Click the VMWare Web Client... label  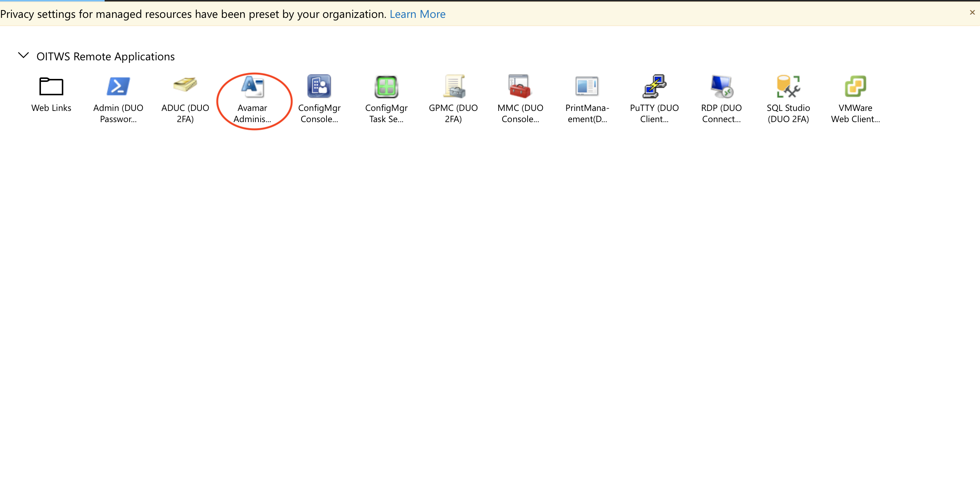(x=855, y=114)
